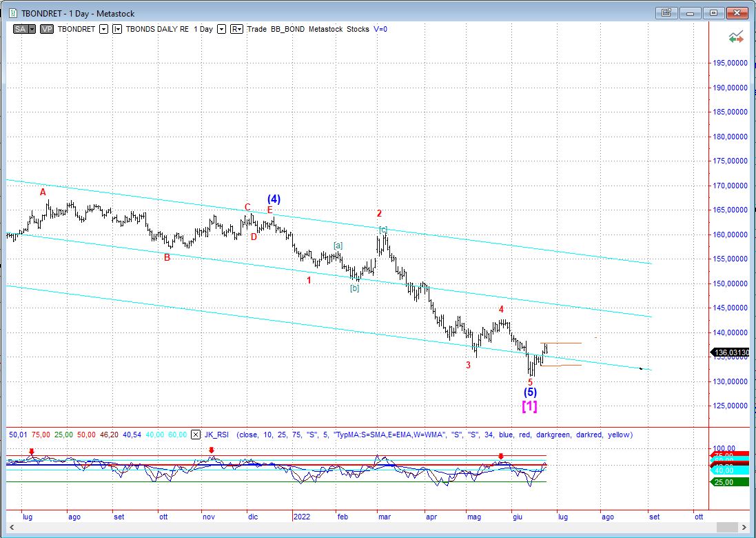The width and height of the screenshot is (756, 538).
Task: Click the 46,20 value in indicator header
Action: pos(109,435)
